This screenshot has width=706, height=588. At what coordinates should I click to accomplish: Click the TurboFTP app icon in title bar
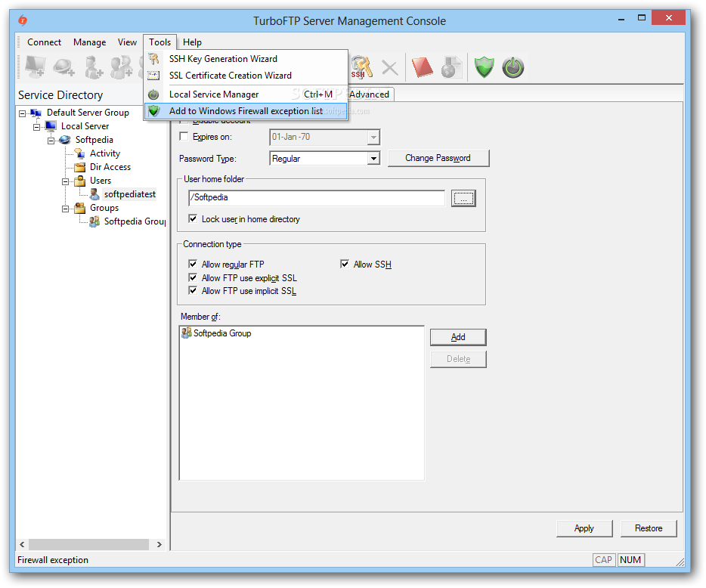23,20
